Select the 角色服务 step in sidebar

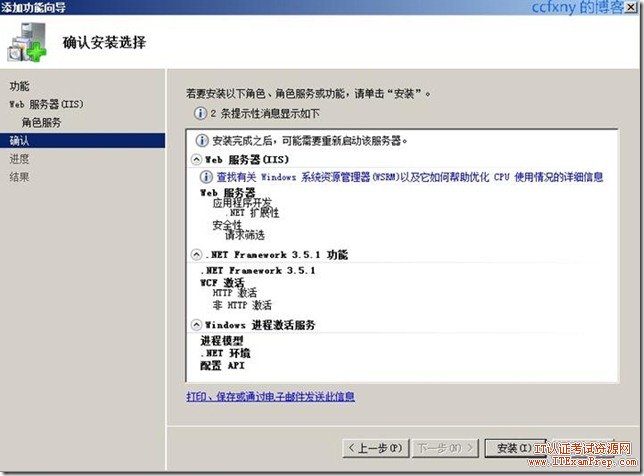(41, 122)
